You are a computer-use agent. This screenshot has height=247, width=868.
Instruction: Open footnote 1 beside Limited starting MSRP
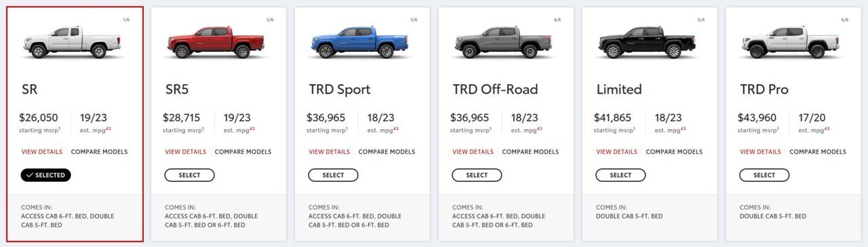click(634, 129)
